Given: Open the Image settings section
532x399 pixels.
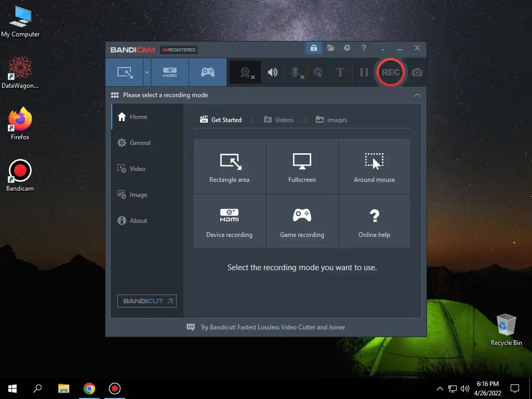Looking at the screenshot, I should point(147,195).
